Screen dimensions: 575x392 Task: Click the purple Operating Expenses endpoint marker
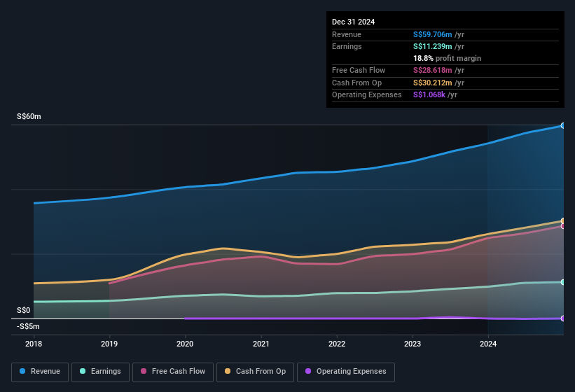coord(563,318)
